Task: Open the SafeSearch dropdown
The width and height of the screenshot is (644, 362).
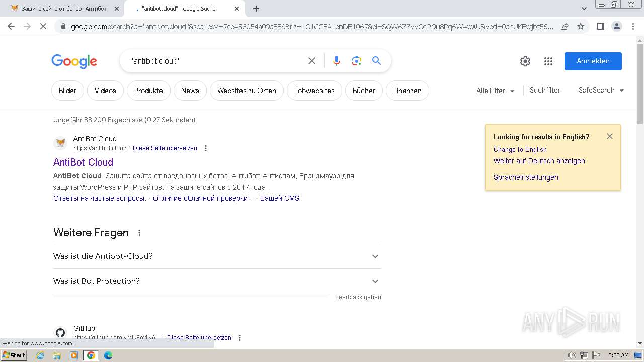Action: point(601,90)
